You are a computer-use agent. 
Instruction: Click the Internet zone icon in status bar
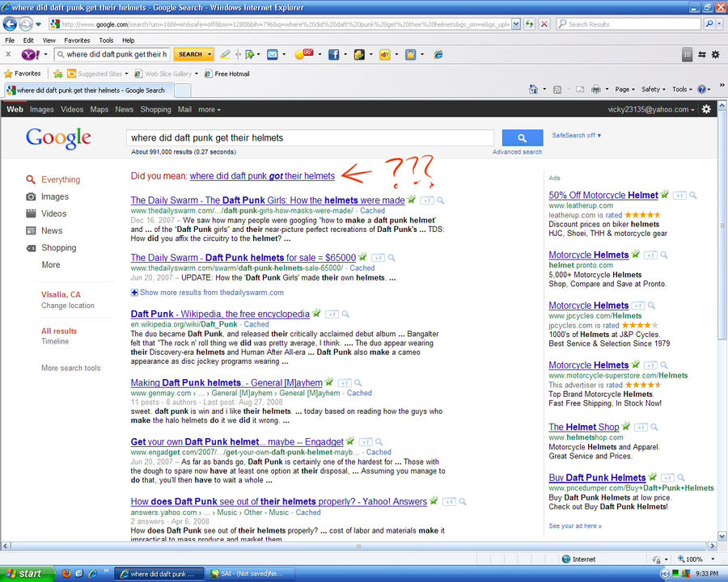(566, 559)
